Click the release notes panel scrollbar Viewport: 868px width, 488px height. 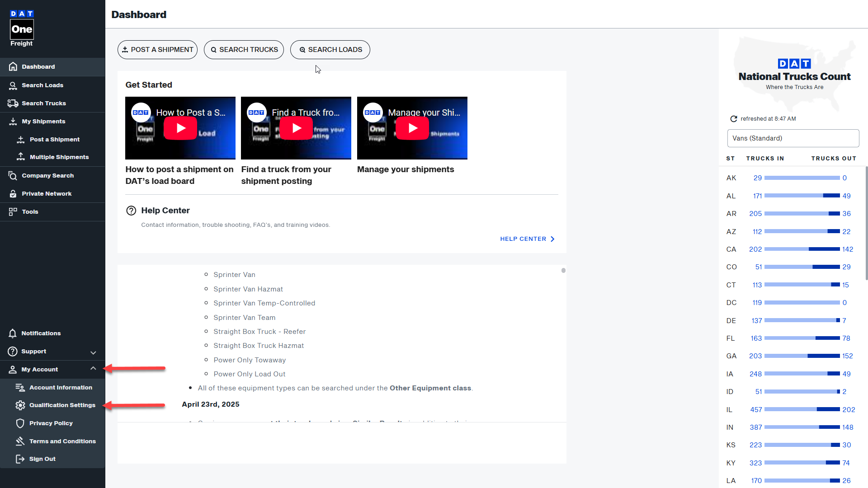[x=563, y=270]
